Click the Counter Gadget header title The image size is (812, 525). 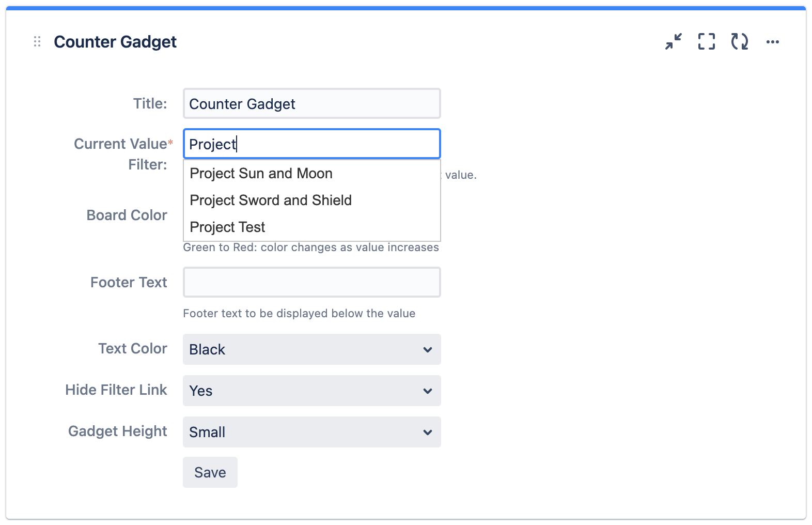point(115,42)
